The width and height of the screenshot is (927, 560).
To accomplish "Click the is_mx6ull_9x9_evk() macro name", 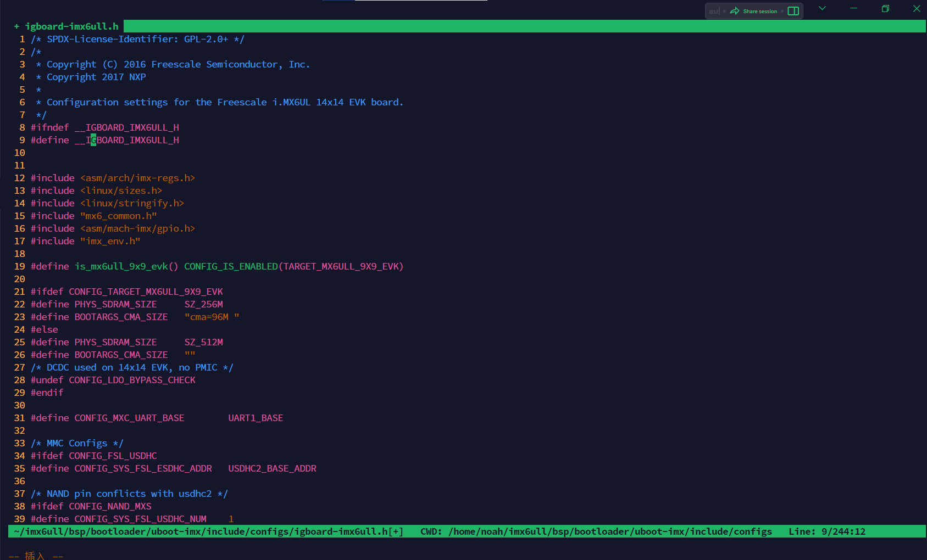I will (x=126, y=266).
